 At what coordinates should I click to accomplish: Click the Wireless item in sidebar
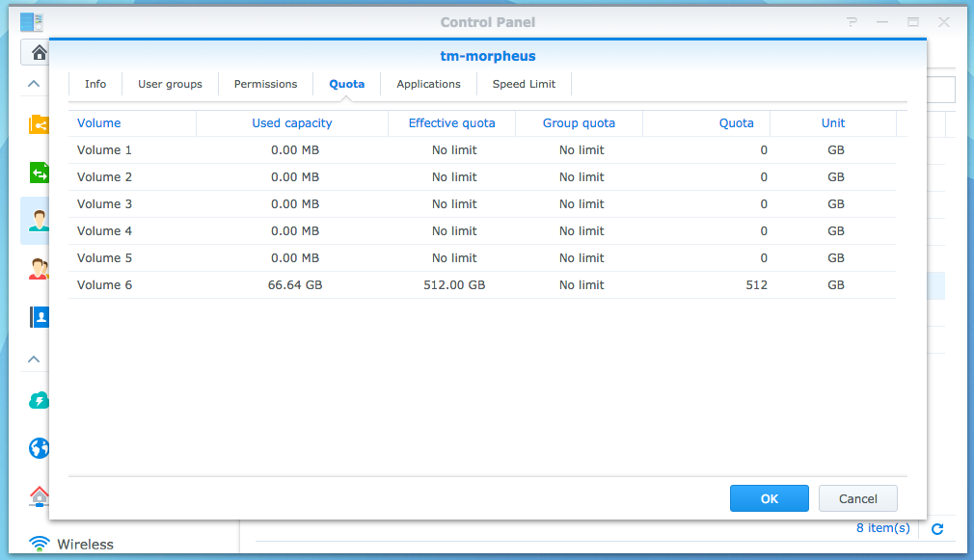coord(85,545)
